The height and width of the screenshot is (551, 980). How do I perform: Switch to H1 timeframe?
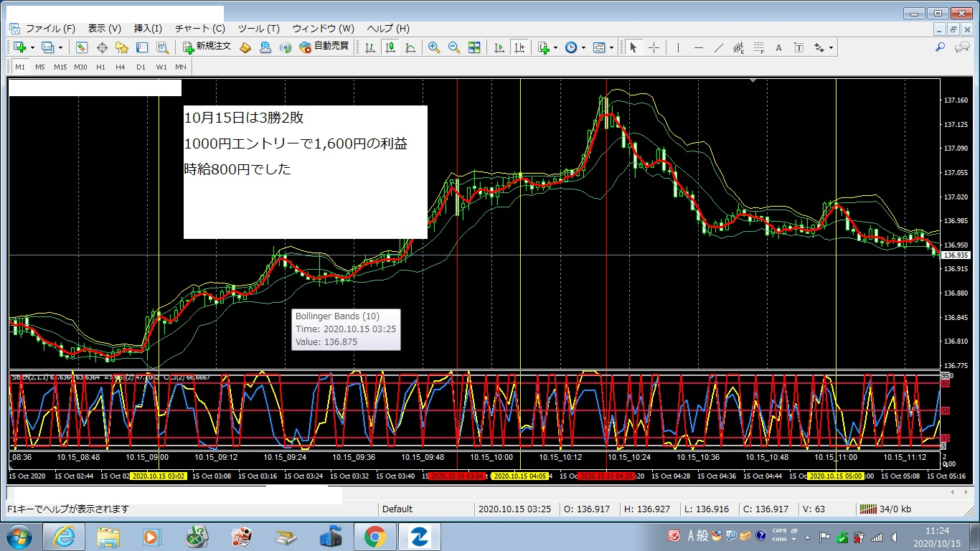coord(100,67)
